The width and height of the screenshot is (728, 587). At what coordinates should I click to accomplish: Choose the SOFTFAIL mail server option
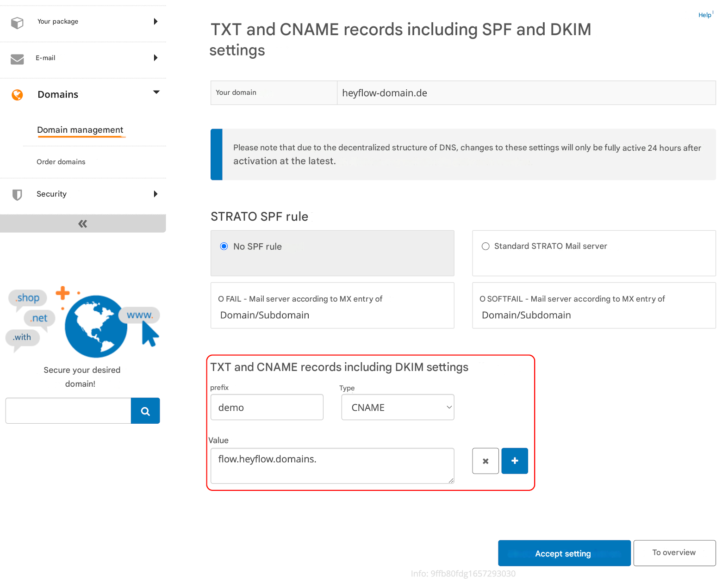coord(593,306)
